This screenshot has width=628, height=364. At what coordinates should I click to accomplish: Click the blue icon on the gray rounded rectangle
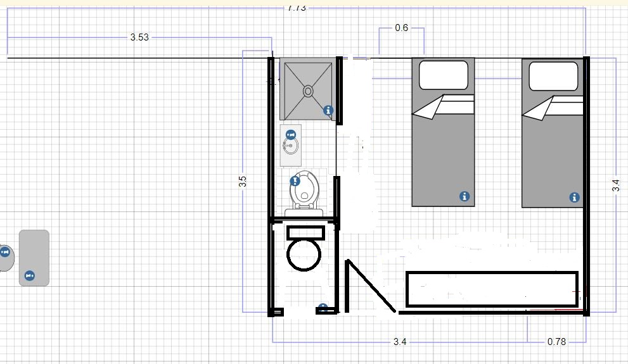(29, 275)
